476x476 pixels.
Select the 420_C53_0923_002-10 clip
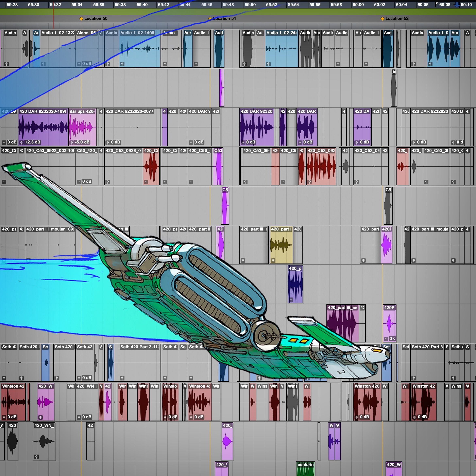[x=50, y=167]
